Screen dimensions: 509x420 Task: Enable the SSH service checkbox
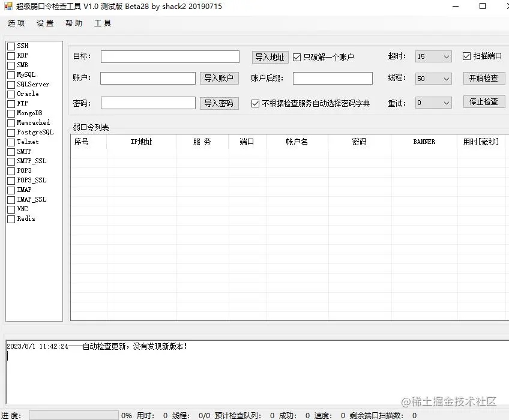tap(11, 46)
